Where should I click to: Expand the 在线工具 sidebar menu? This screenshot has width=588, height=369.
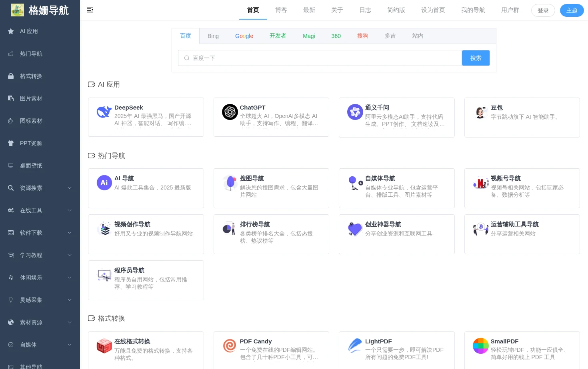tap(40, 210)
